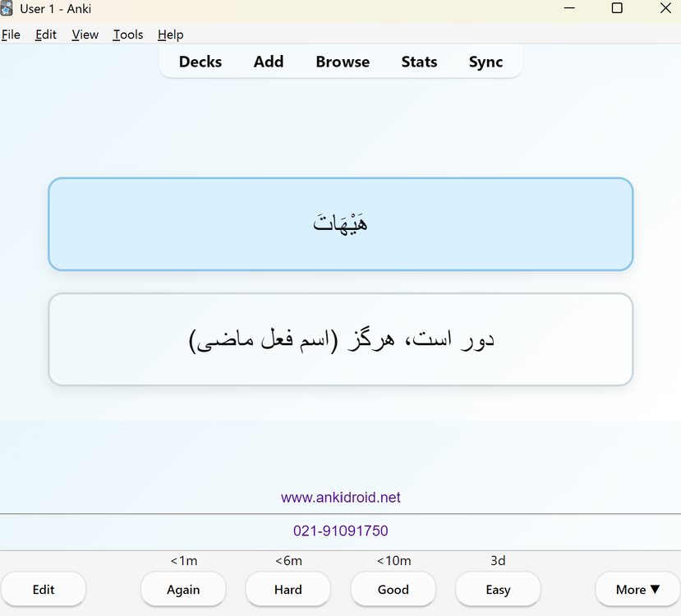Click Add to create a new card
Viewport: 681px width, 616px height.
point(269,62)
